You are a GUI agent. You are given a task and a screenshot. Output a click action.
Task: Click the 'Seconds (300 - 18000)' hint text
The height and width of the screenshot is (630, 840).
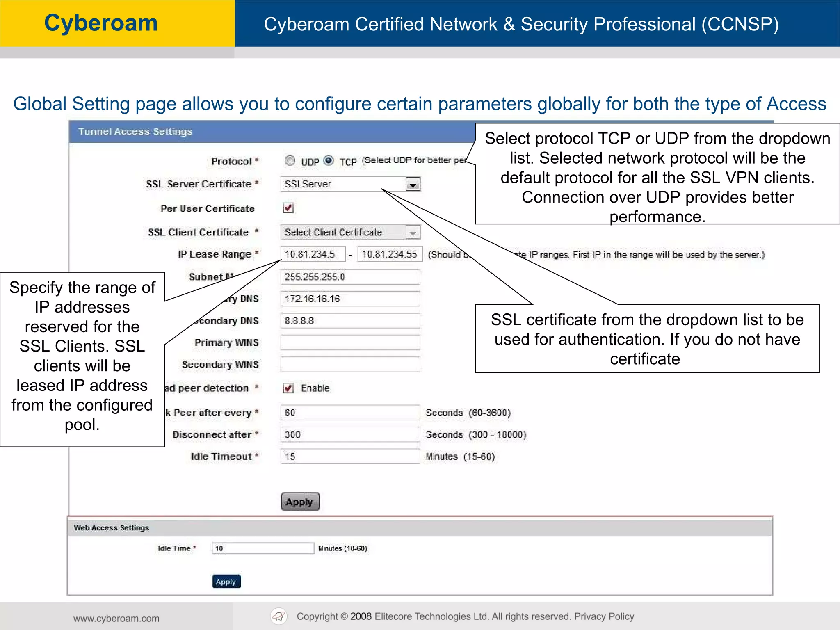tap(476, 434)
